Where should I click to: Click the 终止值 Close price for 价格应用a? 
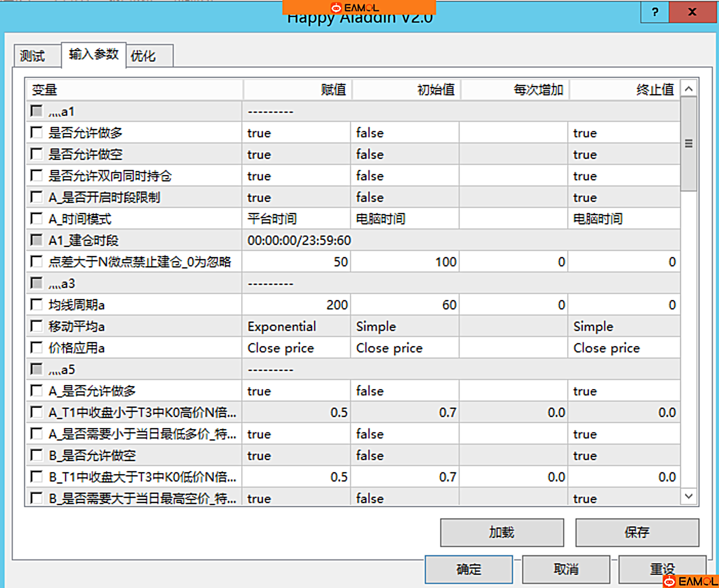pyautogui.click(x=624, y=348)
